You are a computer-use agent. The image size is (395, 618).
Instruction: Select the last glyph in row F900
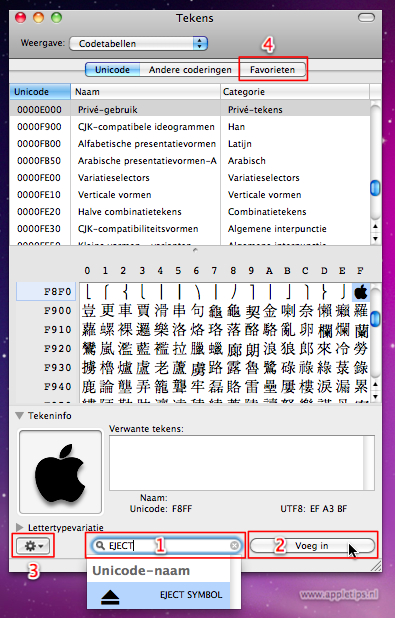(x=361, y=311)
